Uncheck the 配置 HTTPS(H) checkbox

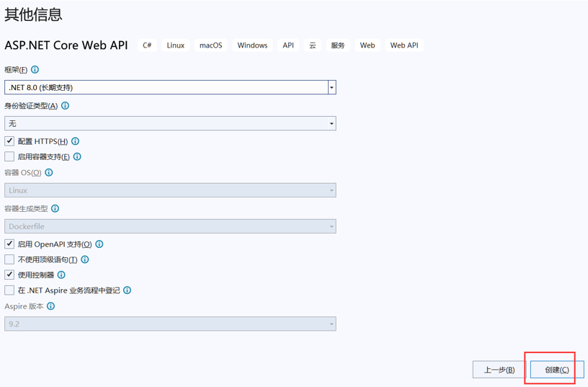click(9, 141)
